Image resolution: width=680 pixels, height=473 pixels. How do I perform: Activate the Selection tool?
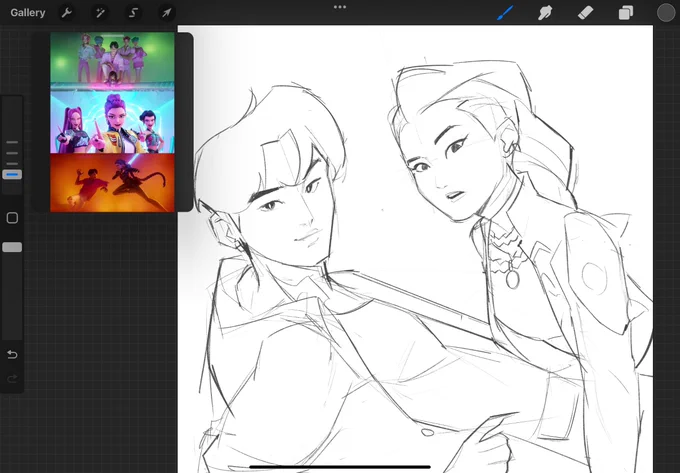coord(134,13)
